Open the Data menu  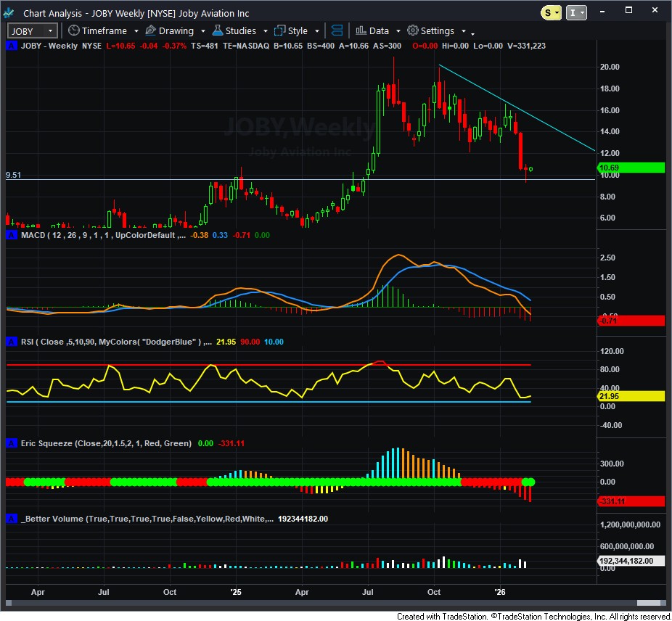(379, 30)
